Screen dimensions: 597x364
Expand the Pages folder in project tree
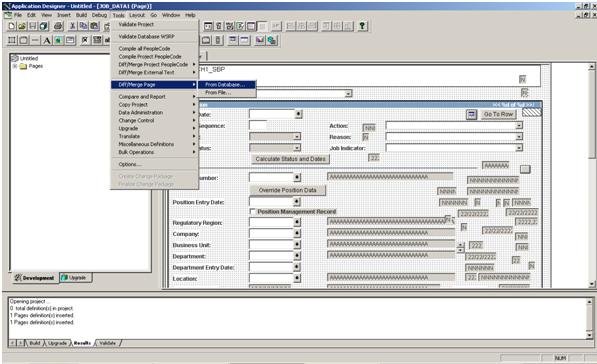pyautogui.click(x=15, y=66)
